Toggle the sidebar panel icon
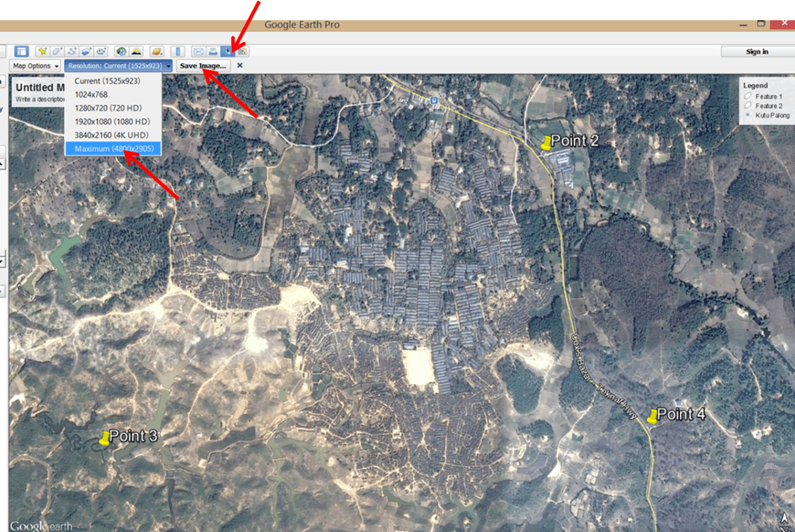Screen dimensions: 795x532 [21, 51]
